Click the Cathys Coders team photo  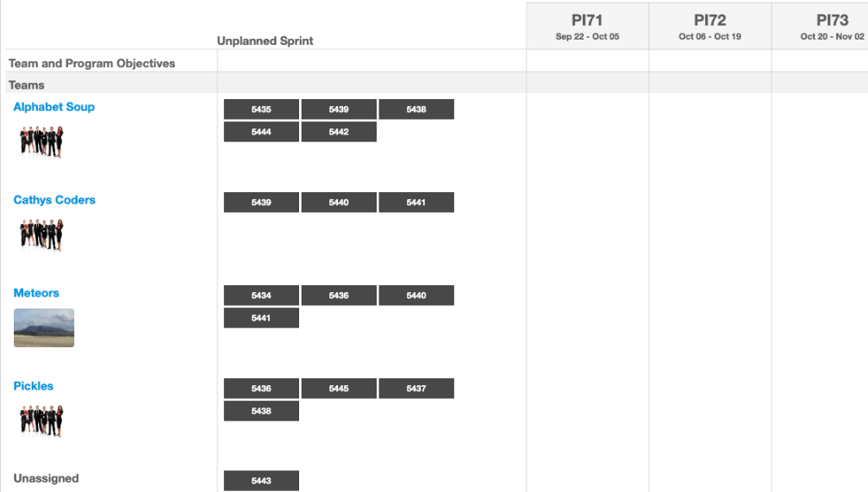click(41, 234)
